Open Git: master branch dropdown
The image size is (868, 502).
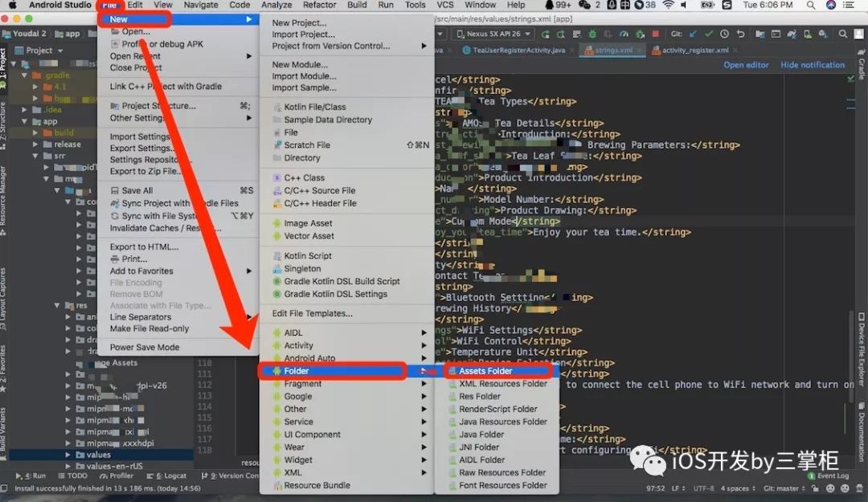point(784,488)
